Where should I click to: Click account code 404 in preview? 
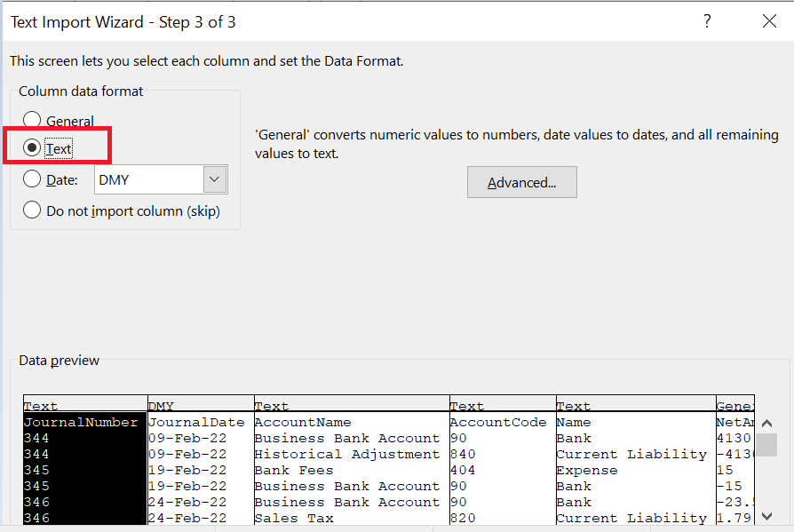[x=463, y=470]
